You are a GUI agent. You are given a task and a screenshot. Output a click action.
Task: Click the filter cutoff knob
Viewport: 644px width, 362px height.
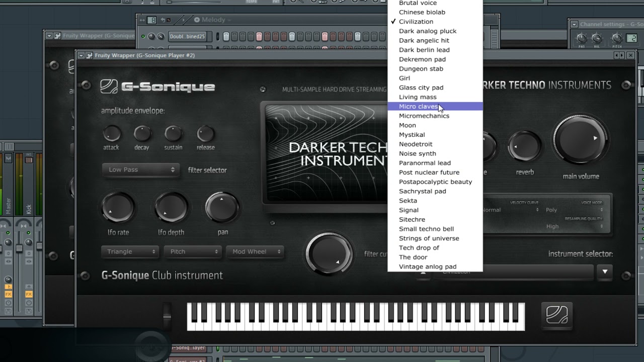click(x=330, y=253)
